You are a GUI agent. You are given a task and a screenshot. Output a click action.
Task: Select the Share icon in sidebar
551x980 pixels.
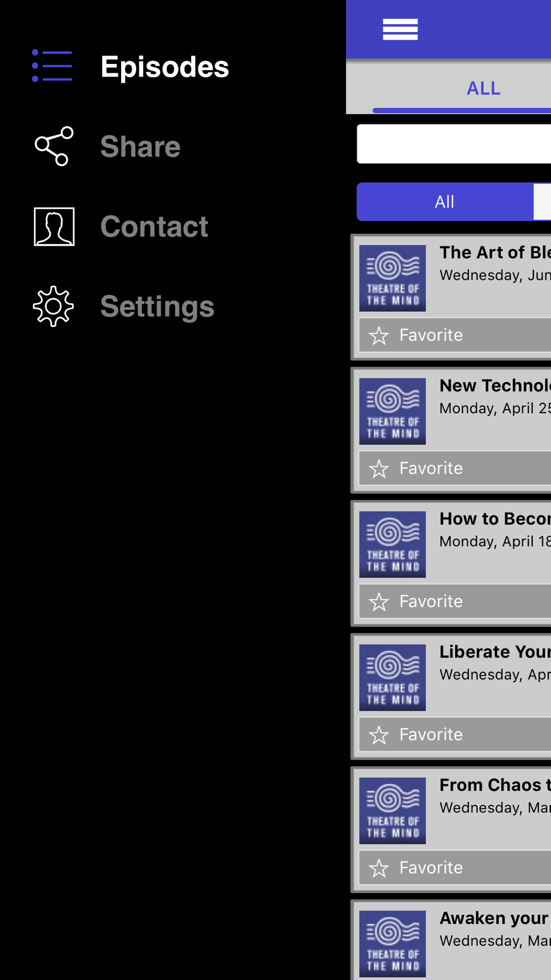(x=53, y=146)
